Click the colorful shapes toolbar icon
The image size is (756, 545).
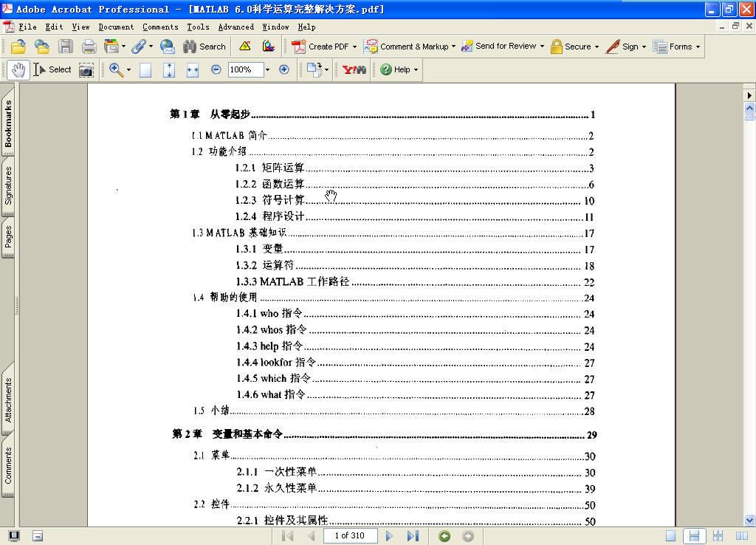269,47
